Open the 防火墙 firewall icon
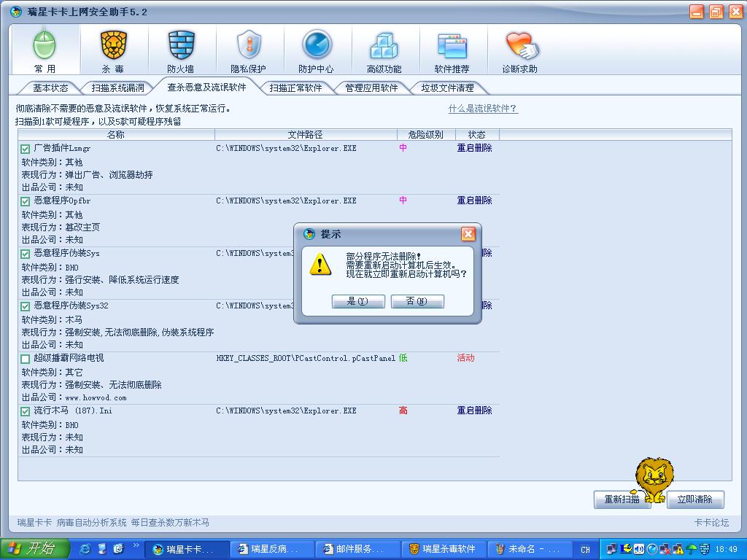The height and width of the screenshot is (560, 747). pos(181,44)
